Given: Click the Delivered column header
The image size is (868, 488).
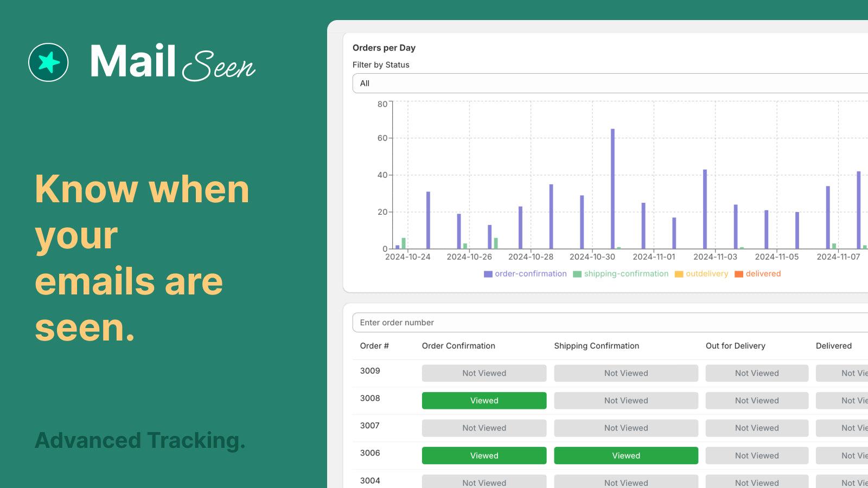Looking at the screenshot, I should click(833, 345).
